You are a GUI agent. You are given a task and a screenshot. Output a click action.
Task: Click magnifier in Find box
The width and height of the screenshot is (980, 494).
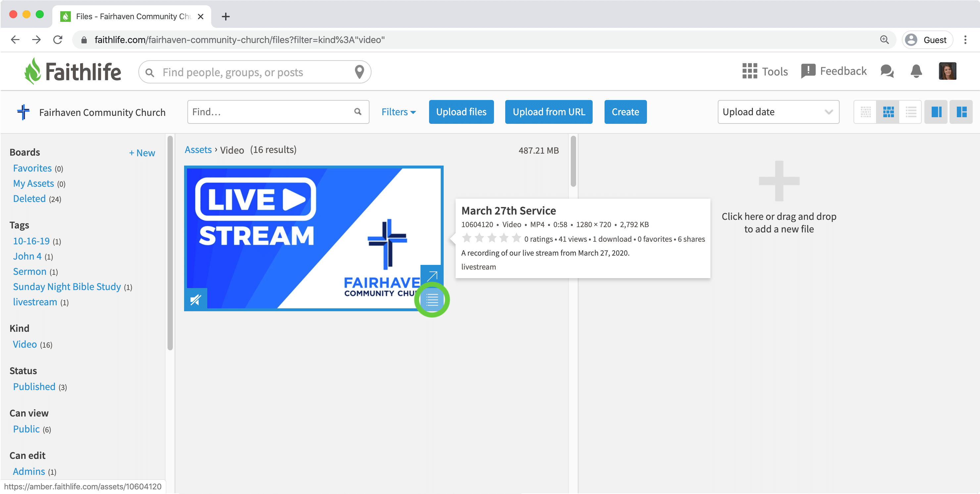click(x=358, y=112)
